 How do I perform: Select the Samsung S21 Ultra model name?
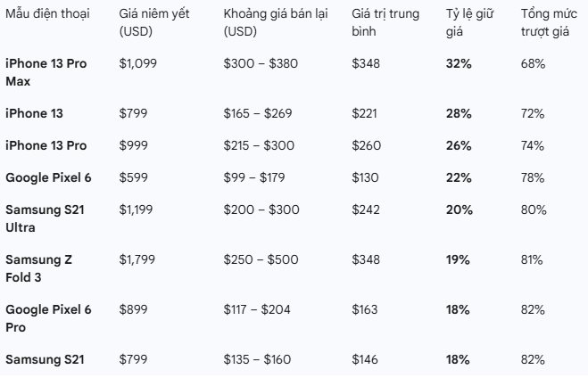pyautogui.click(x=43, y=217)
